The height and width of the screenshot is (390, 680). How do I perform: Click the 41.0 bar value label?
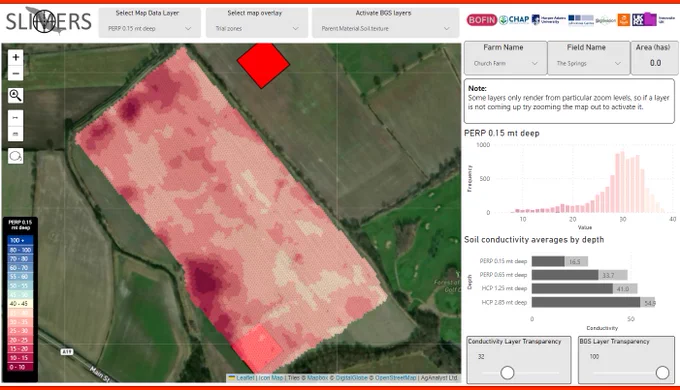(x=622, y=289)
